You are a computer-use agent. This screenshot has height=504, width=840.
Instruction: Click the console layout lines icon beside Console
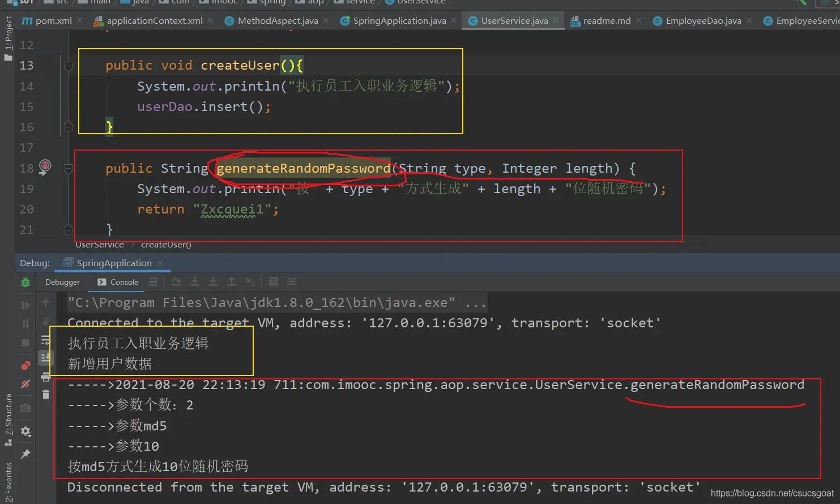point(153,282)
